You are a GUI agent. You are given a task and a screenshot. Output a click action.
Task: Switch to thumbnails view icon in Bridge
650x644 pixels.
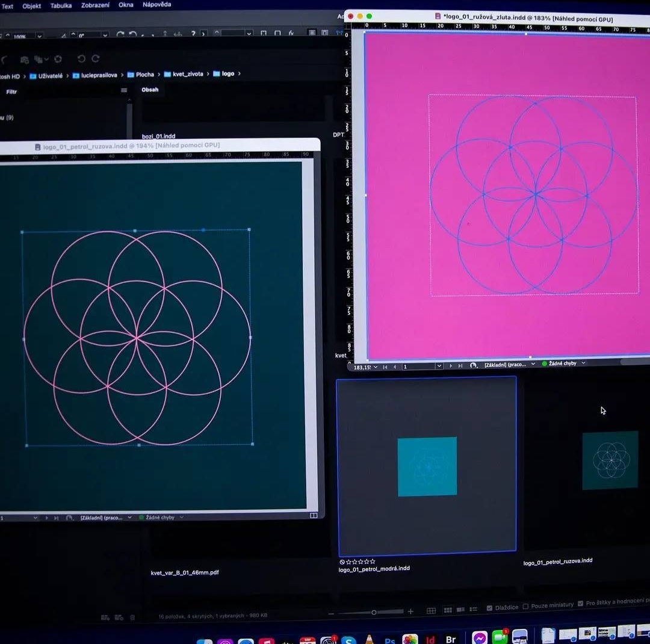point(448,610)
